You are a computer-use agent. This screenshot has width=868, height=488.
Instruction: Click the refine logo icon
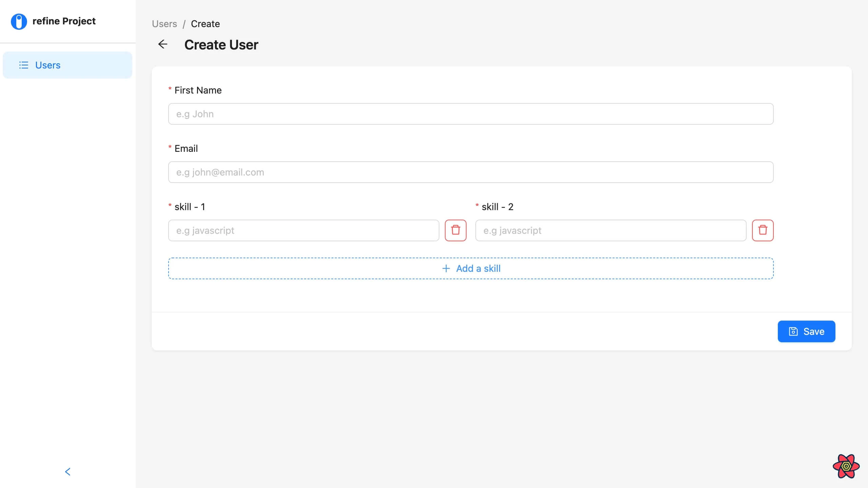[19, 21]
